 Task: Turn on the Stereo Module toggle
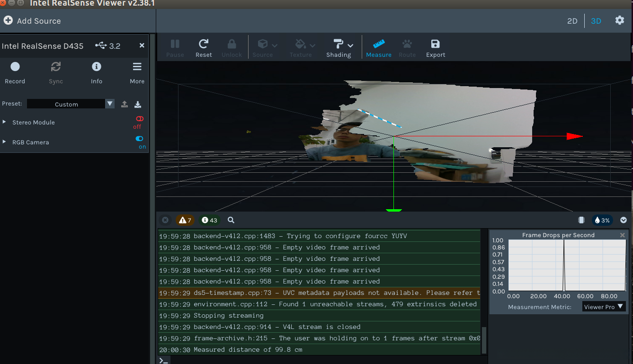coord(139,119)
